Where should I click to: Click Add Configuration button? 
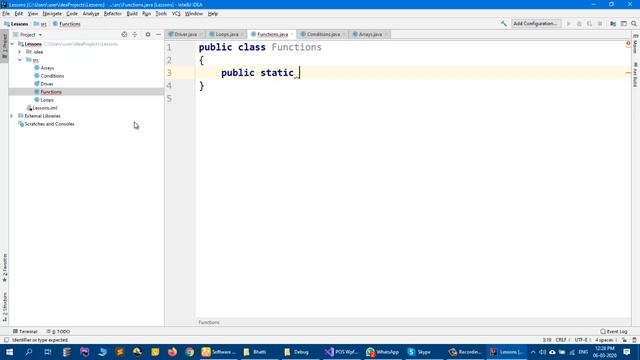coord(536,24)
